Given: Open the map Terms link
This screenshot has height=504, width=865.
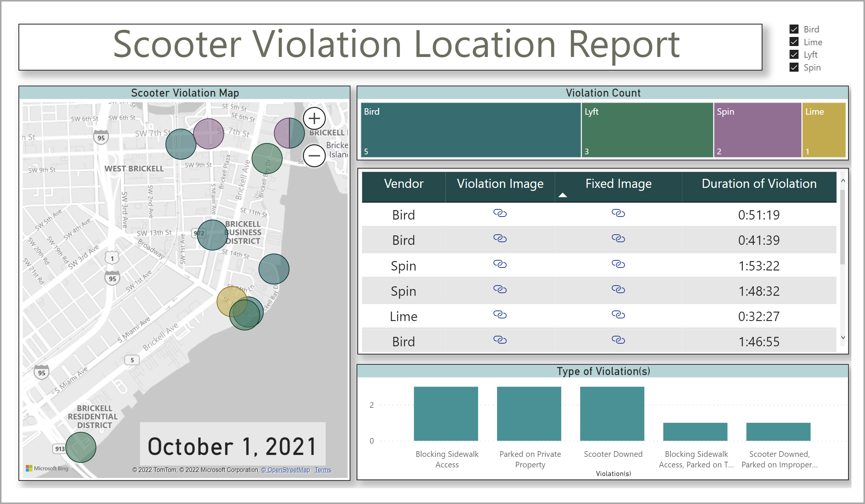Looking at the screenshot, I should click(323, 470).
